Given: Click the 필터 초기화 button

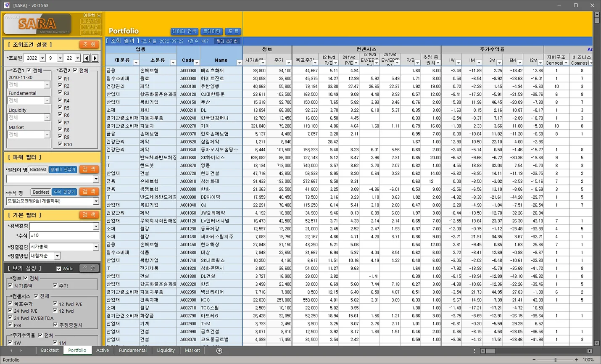Looking at the screenshot, I should 227,41.
